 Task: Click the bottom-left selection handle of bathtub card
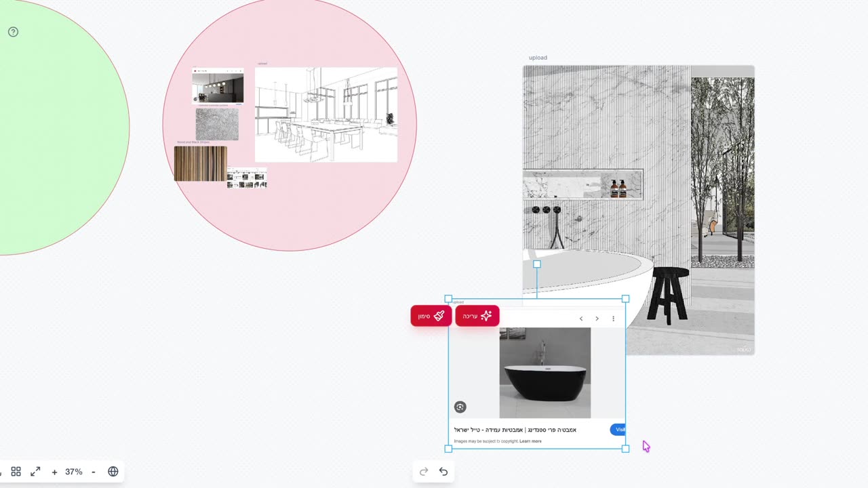pyautogui.click(x=448, y=449)
